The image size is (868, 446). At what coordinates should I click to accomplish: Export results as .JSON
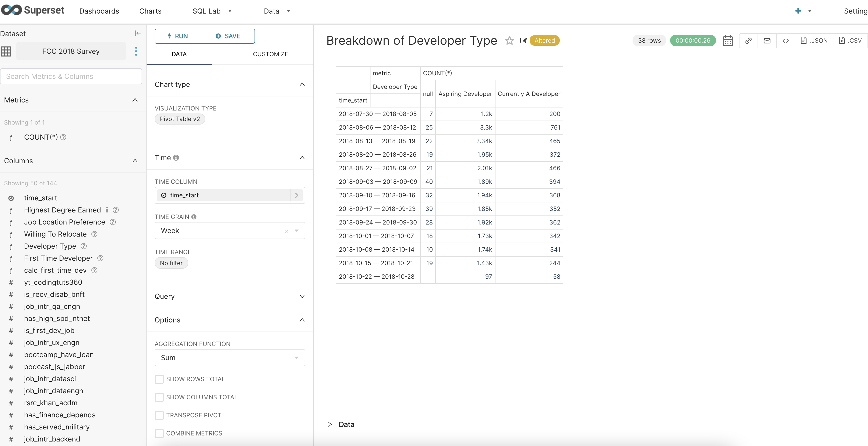coord(815,40)
